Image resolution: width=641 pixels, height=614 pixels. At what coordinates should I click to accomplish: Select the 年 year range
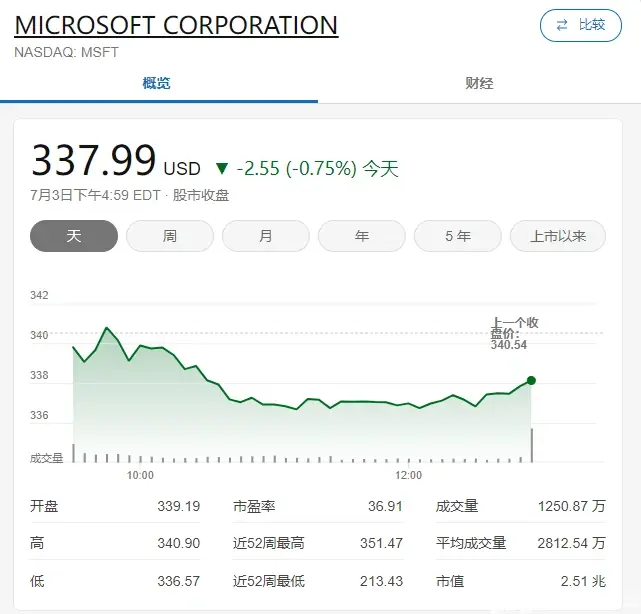[362, 236]
